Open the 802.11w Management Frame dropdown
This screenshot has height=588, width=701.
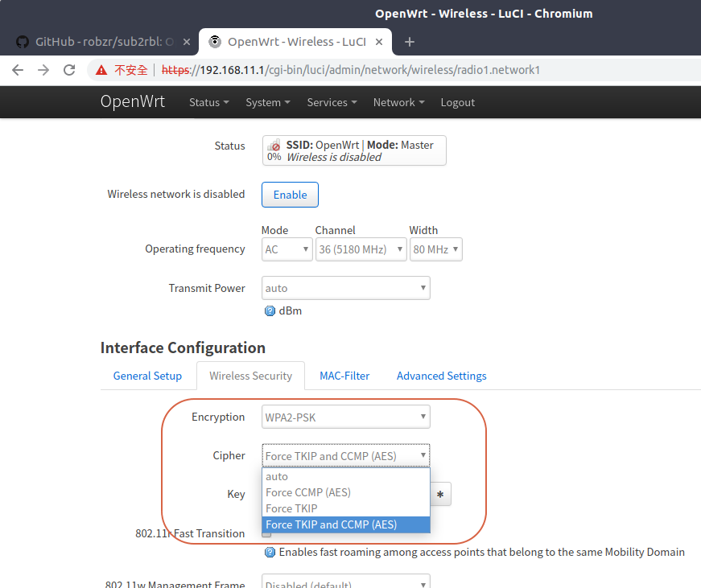(346, 582)
